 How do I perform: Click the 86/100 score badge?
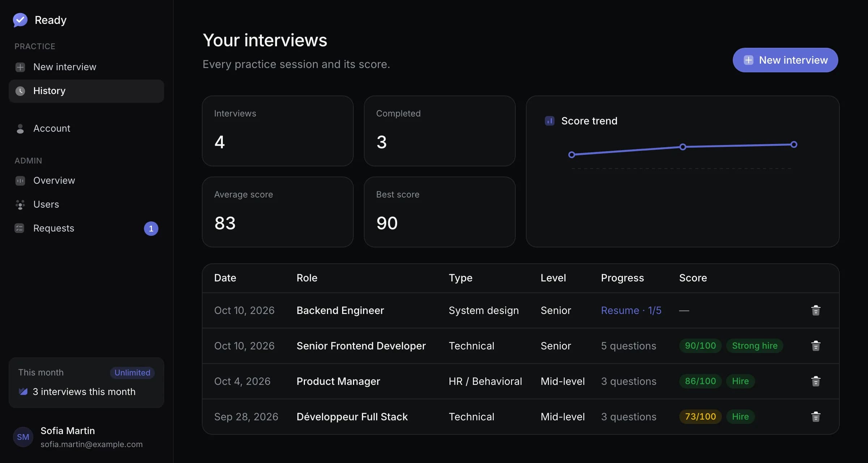pyautogui.click(x=700, y=381)
